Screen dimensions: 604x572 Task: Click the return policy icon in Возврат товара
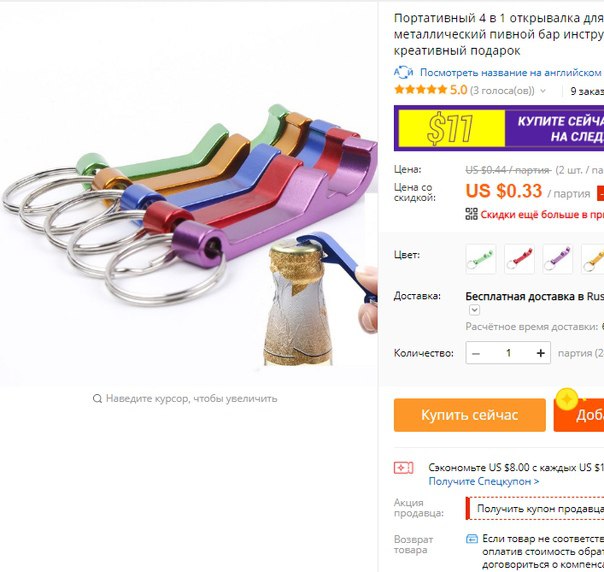pos(472,538)
